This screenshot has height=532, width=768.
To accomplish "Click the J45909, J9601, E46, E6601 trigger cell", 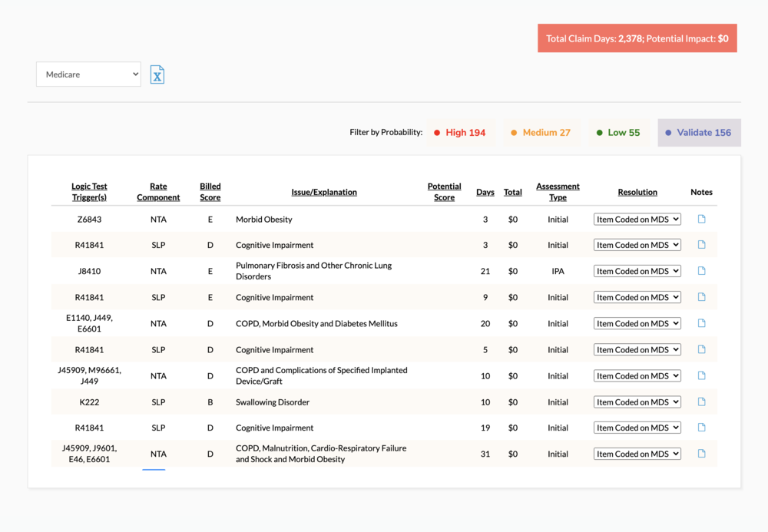I will [89, 454].
